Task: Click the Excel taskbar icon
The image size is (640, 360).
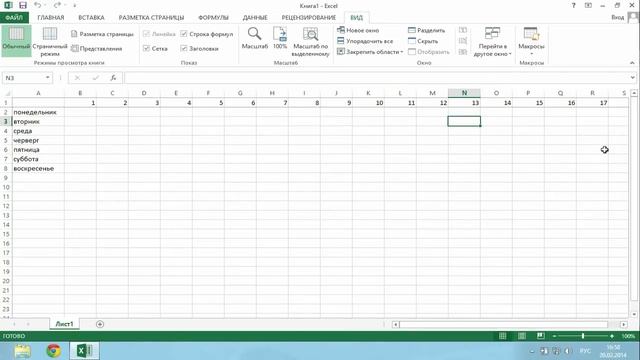Action: pyautogui.click(x=84, y=351)
